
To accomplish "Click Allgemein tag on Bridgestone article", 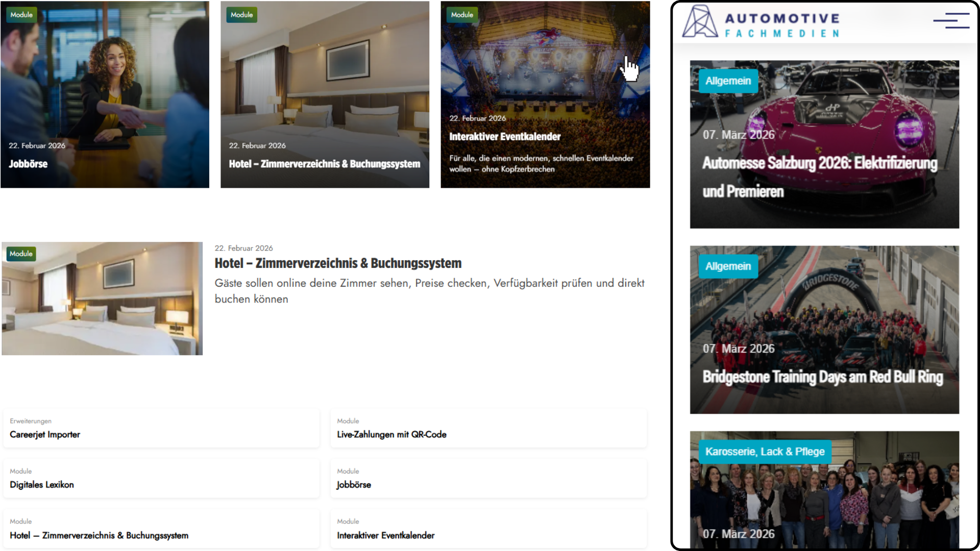I will pyautogui.click(x=728, y=266).
